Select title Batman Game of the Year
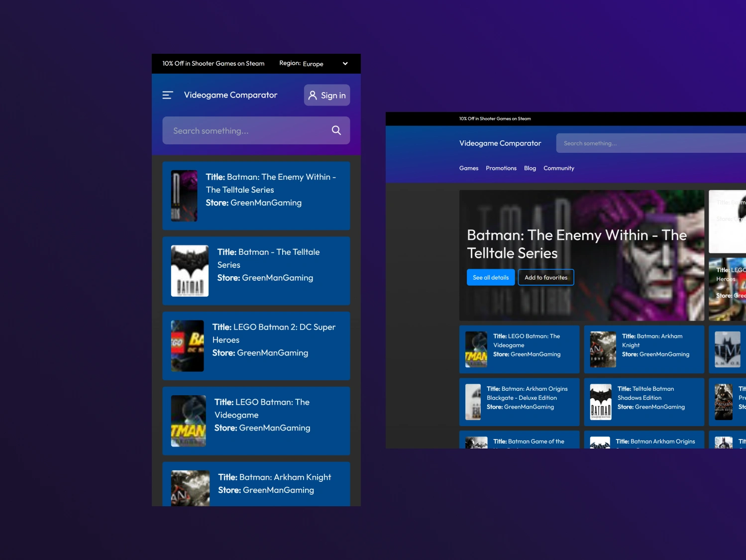The width and height of the screenshot is (746, 560). pyautogui.click(x=529, y=442)
